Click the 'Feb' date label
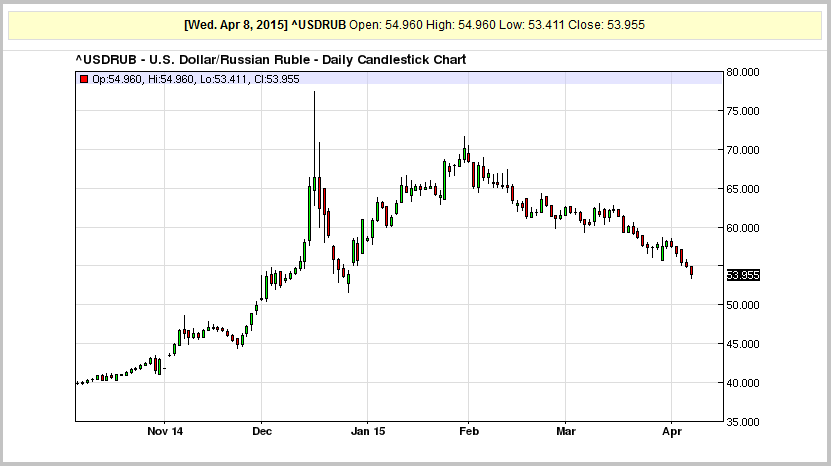Viewport: 831px width, 466px height. tap(469, 431)
